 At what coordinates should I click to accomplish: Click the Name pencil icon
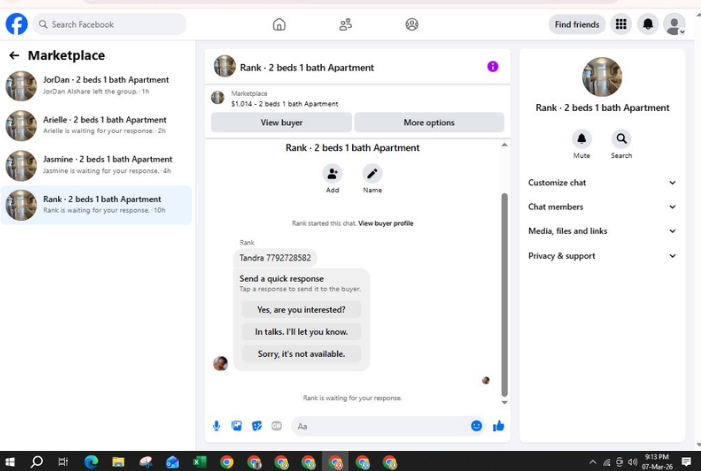point(372,174)
